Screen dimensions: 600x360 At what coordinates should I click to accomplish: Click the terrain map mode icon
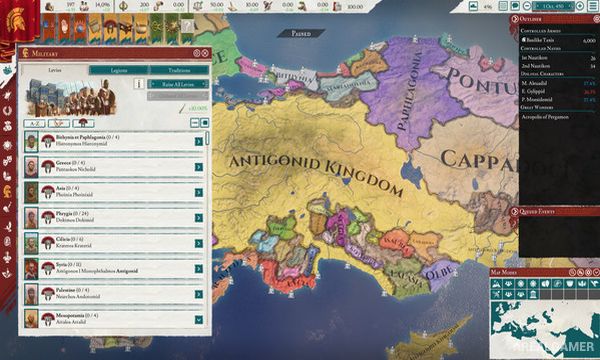(x=496, y=284)
